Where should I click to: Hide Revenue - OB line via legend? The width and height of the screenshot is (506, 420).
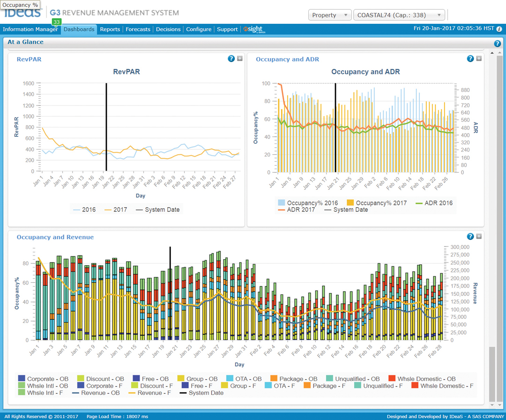(96, 393)
